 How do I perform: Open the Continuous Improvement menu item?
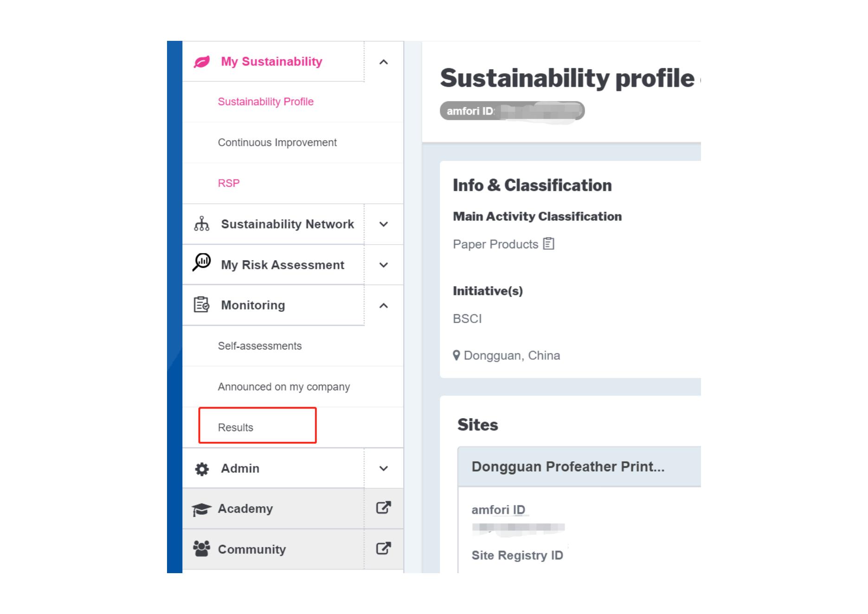[x=277, y=142]
